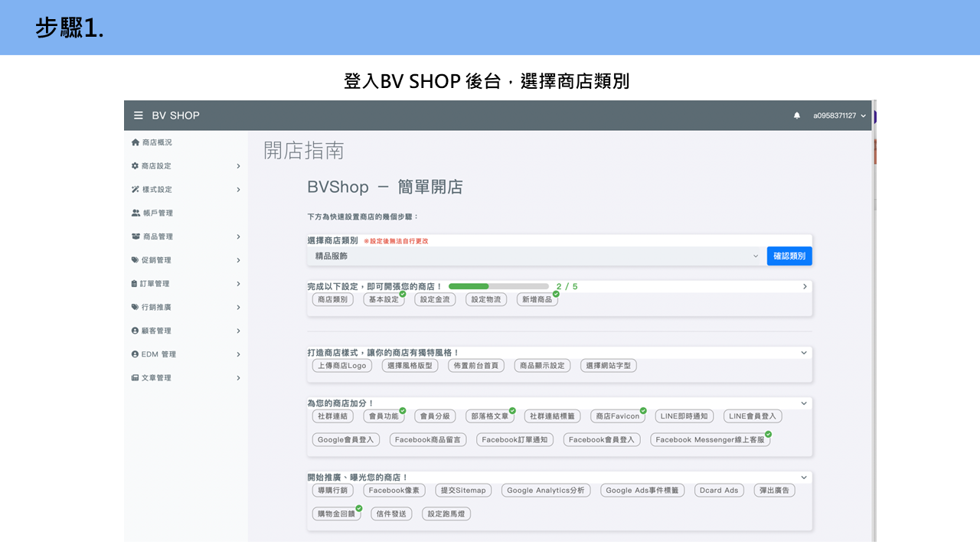Collapse the 開始推廣、曝光您的商店 section chevron

[804, 478]
